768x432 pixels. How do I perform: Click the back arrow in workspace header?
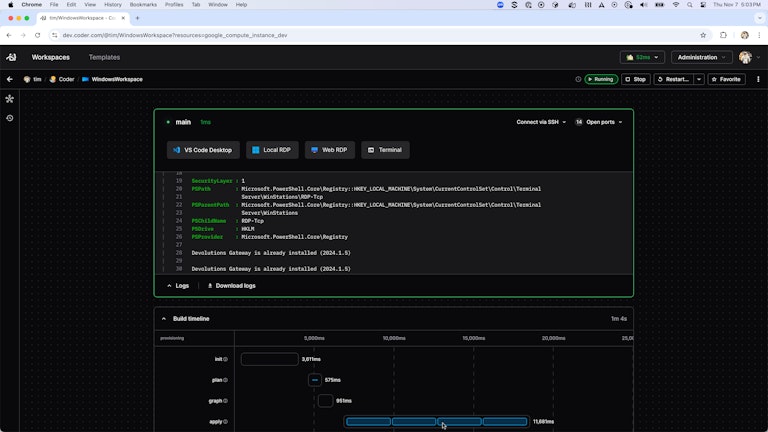(x=10, y=79)
